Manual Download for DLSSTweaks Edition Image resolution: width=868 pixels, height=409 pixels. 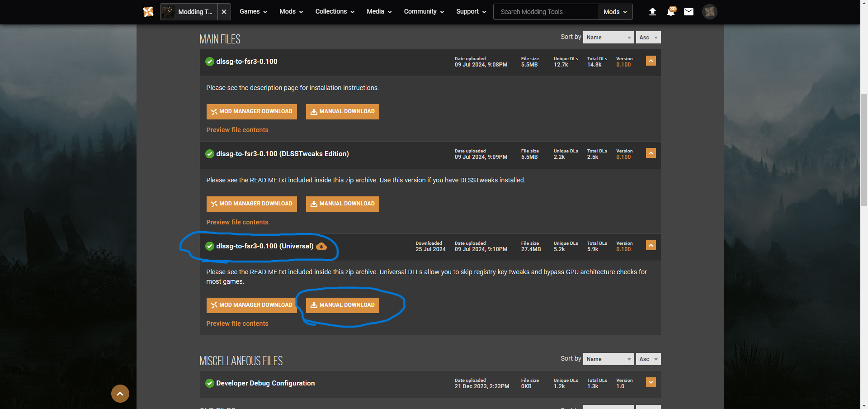point(343,204)
